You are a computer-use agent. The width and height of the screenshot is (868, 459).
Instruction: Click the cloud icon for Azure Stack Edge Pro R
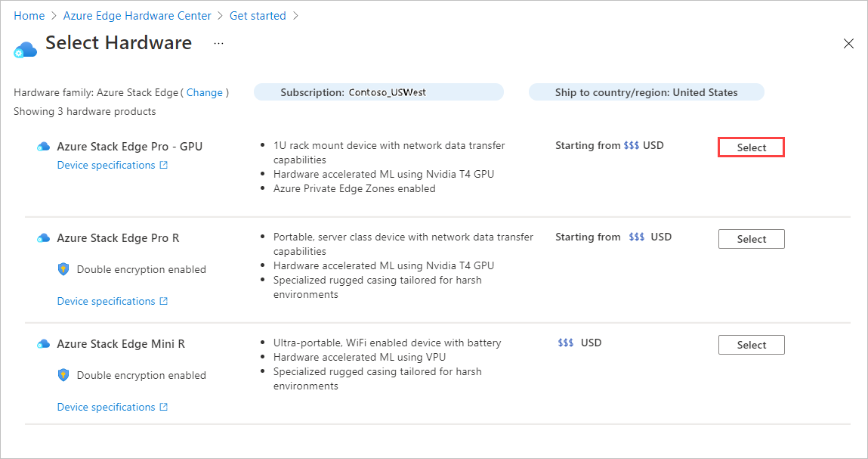pos(43,237)
